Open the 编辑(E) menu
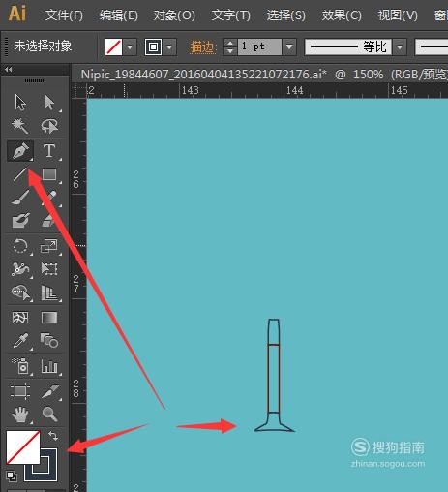Viewport: 448px width, 492px height. click(118, 15)
